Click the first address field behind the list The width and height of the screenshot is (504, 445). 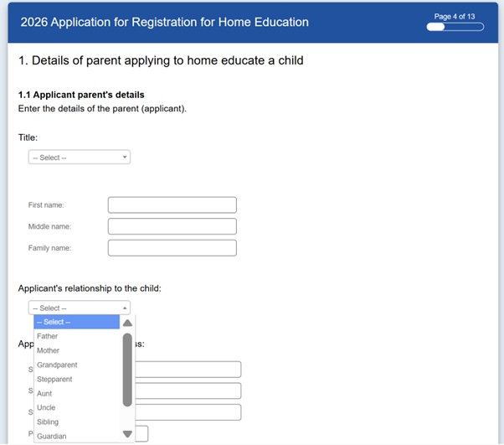(188, 370)
